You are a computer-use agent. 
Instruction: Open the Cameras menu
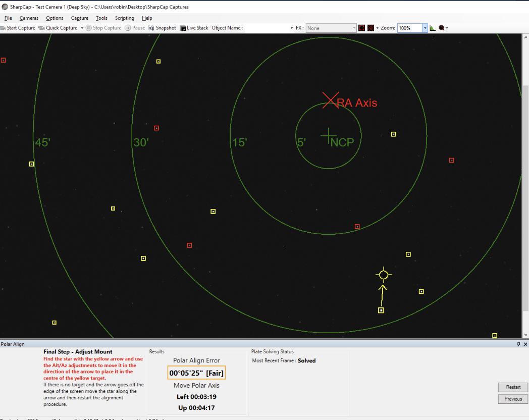click(x=29, y=18)
